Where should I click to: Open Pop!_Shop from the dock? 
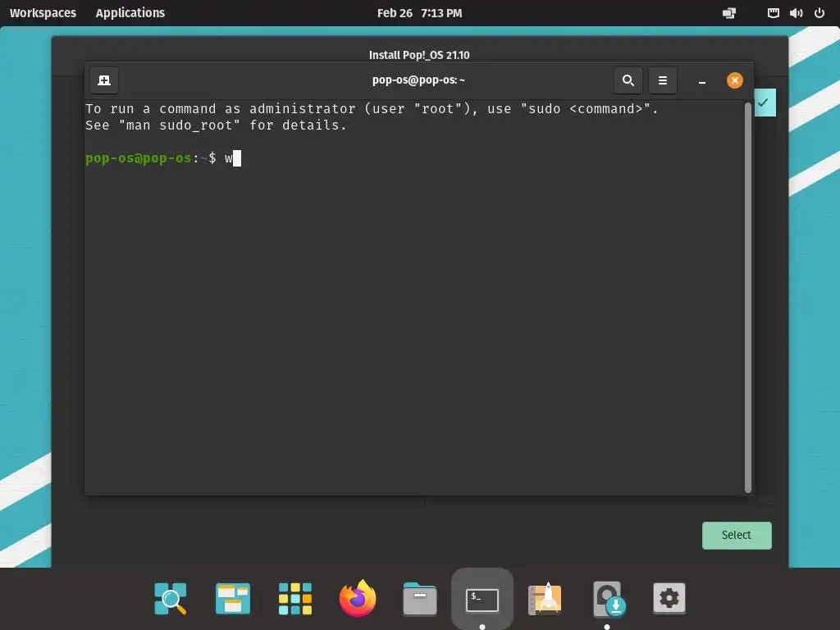(545, 598)
